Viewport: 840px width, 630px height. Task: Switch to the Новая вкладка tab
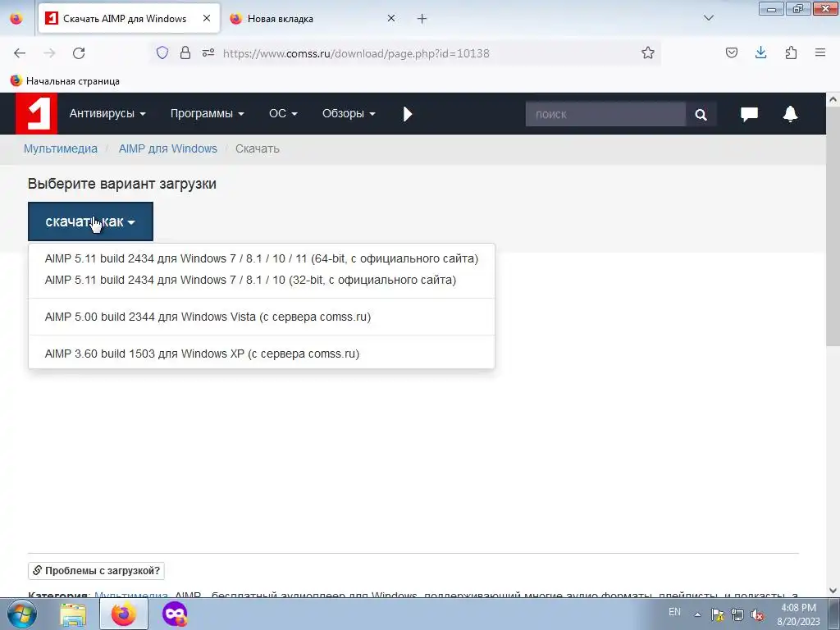[313, 19]
